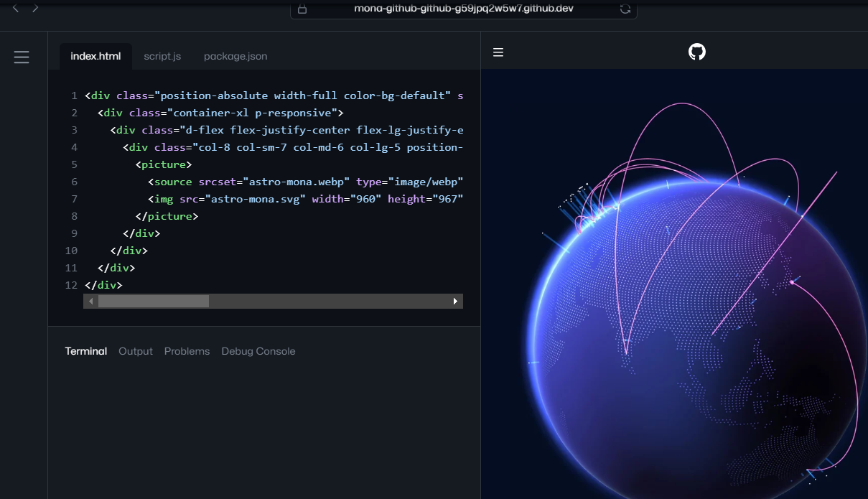Click the closing </div> on line 12
Image resolution: width=868 pixels, height=499 pixels.
[103, 285]
